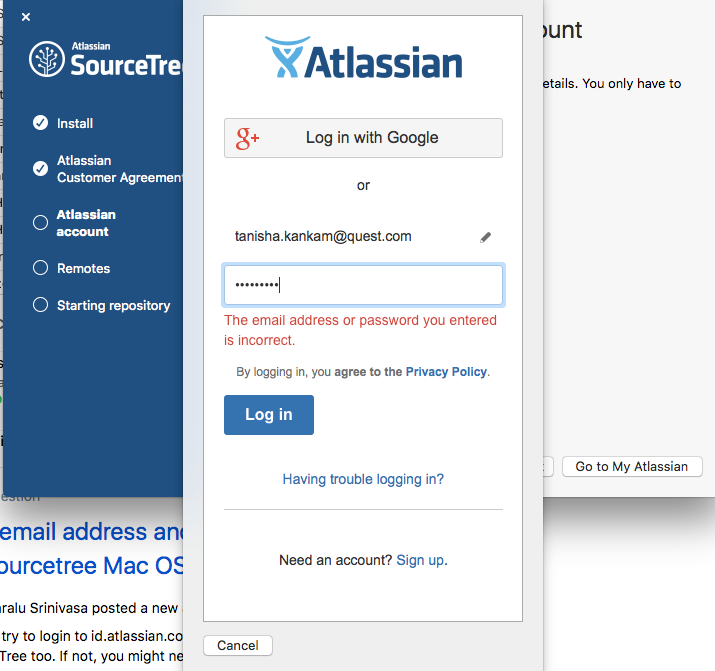715x671 pixels.
Task: Click the Atlassian Customer Agreement step label
Action: coord(119,169)
